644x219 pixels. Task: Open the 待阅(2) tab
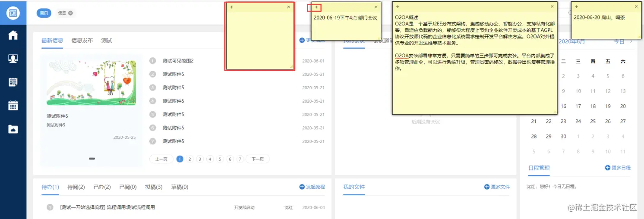(76, 187)
